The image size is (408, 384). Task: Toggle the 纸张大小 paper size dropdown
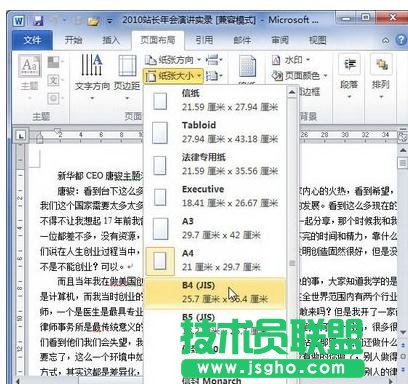click(173, 76)
